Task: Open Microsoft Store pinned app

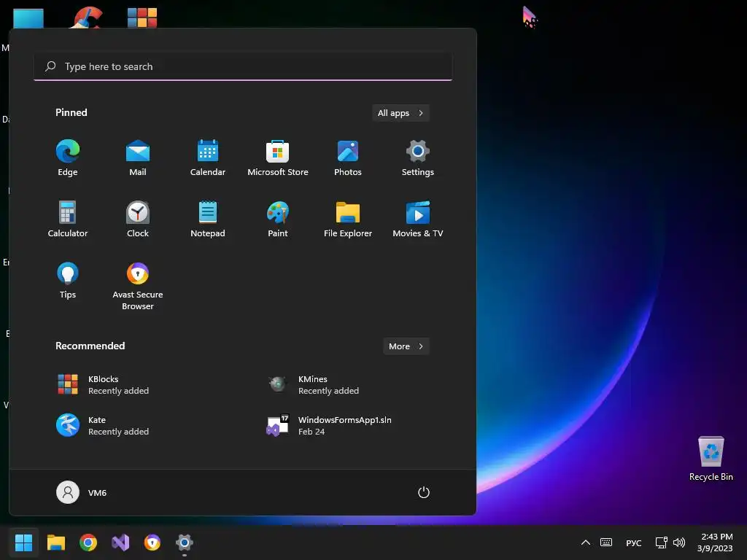Action: (278, 158)
